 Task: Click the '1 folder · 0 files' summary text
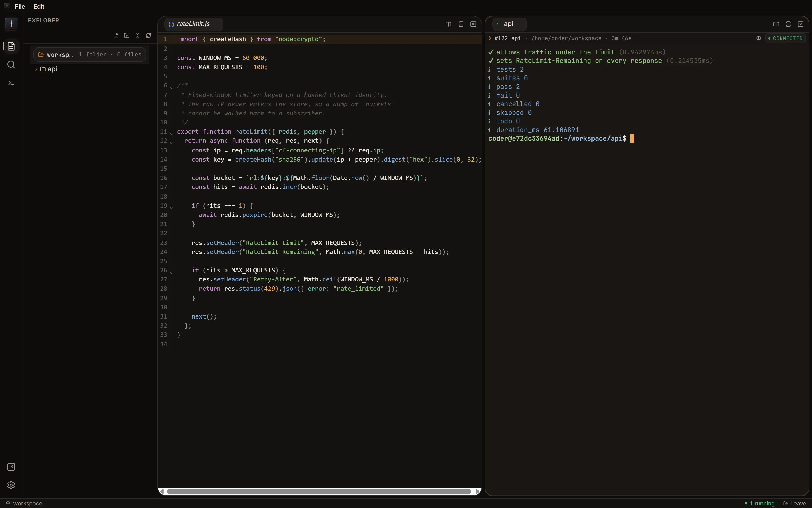tap(110, 54)
